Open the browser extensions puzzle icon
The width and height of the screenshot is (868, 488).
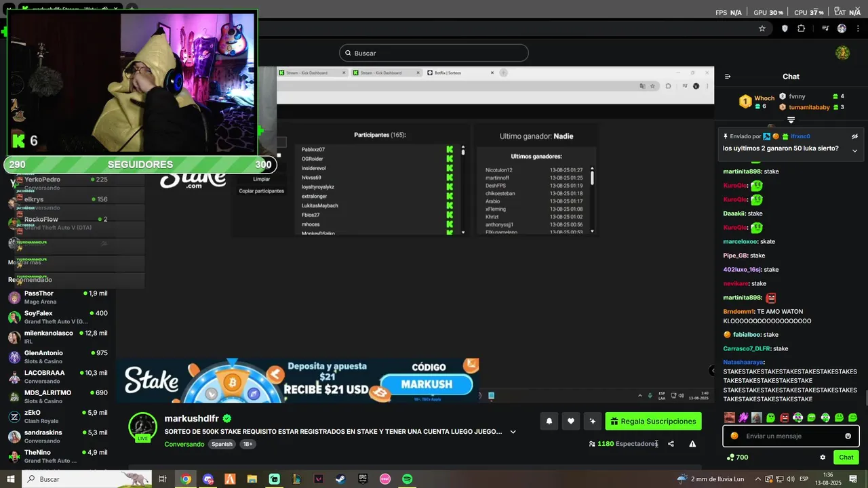[801, 28]
